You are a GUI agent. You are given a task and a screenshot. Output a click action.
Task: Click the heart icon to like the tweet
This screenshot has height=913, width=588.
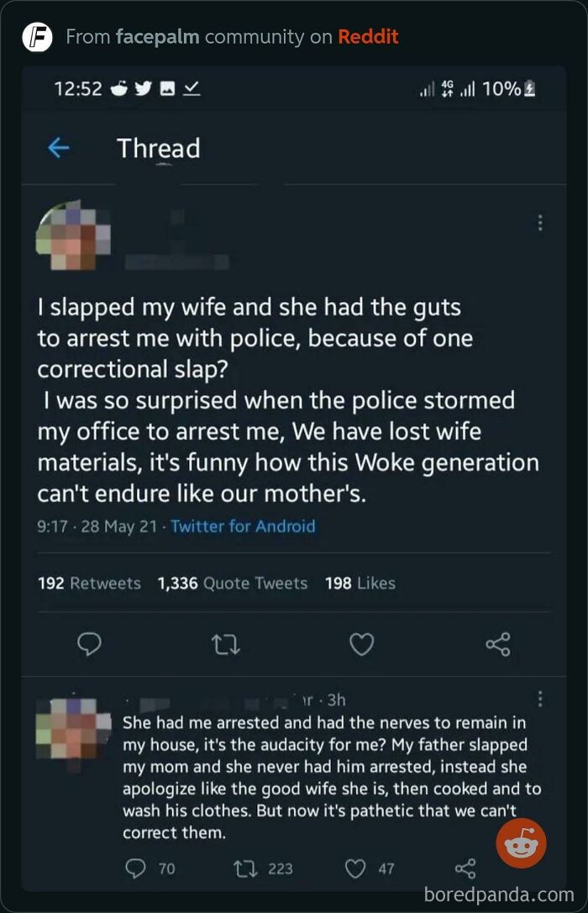click(361, 644)
